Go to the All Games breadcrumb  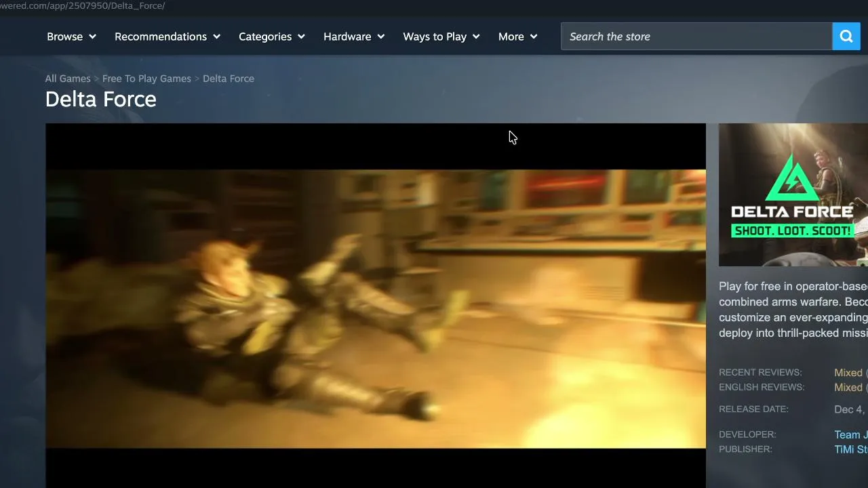[x=68, y=79]
